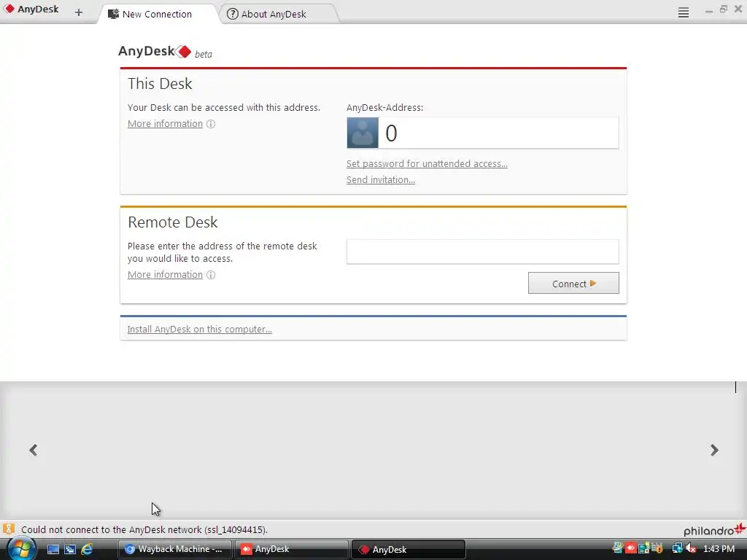Viewport: 747px width, 560px height.
Task: Restore down the AnyDesk window
Action: point(724,9)
